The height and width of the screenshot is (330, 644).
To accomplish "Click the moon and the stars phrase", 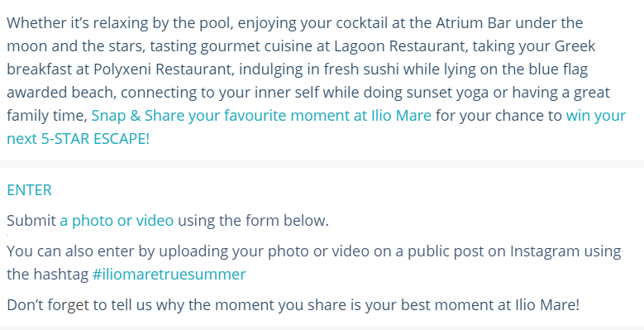I will [x=74, y=46].
